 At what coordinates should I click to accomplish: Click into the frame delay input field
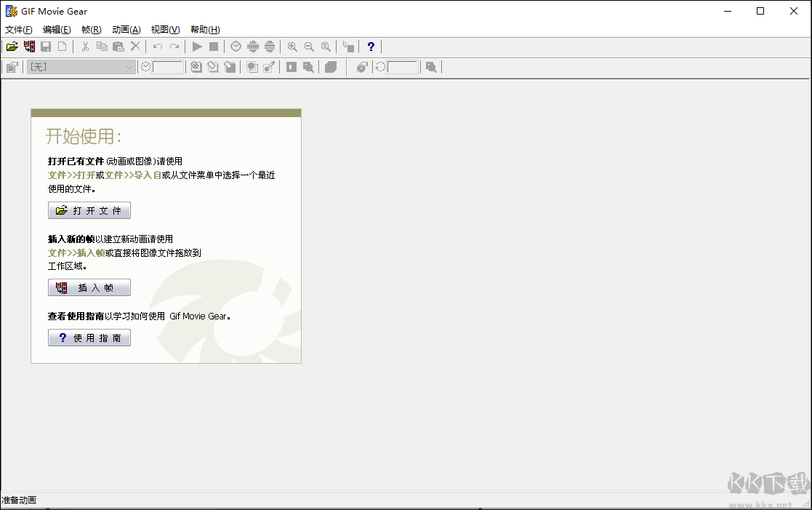tap(167, 67)
